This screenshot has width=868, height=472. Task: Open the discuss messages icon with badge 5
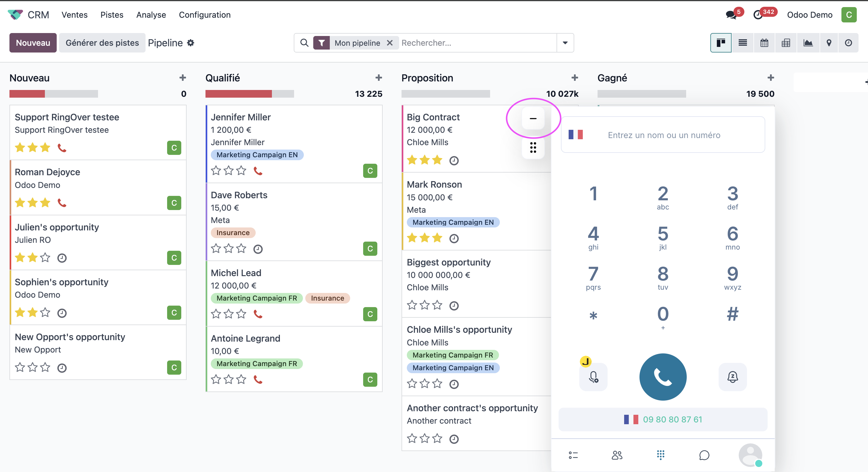pyautogui.click(x=731, y=15)
